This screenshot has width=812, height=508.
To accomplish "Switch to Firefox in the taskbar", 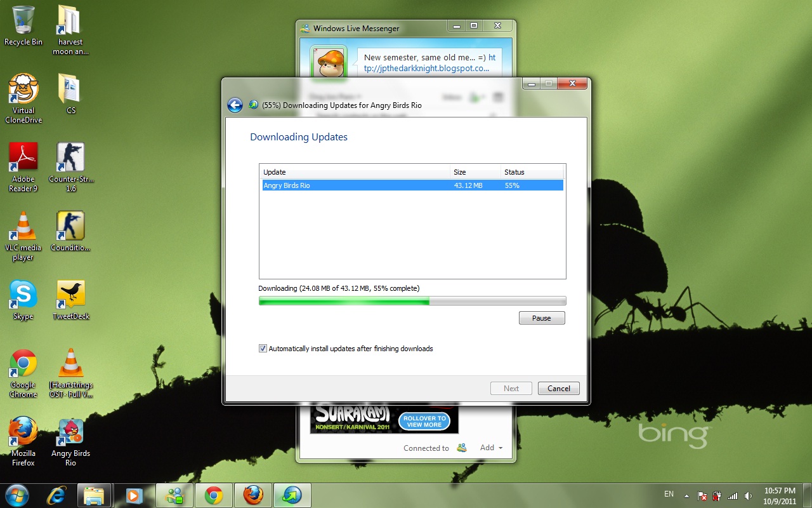I will point(253,495).
